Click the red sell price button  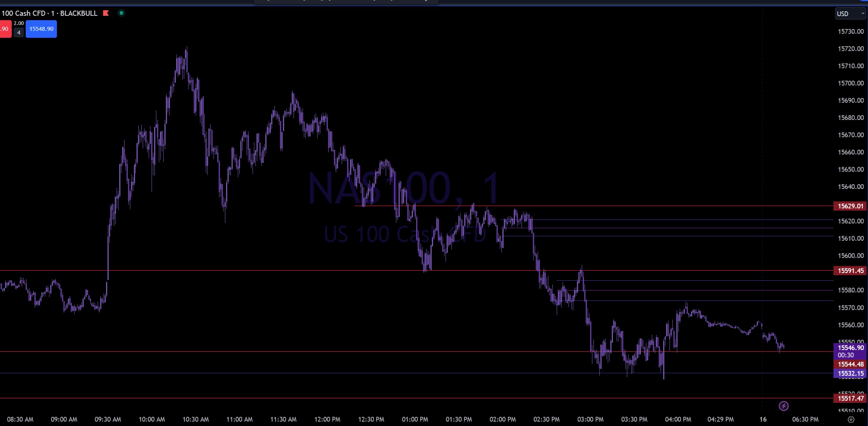tap(5, 29)
